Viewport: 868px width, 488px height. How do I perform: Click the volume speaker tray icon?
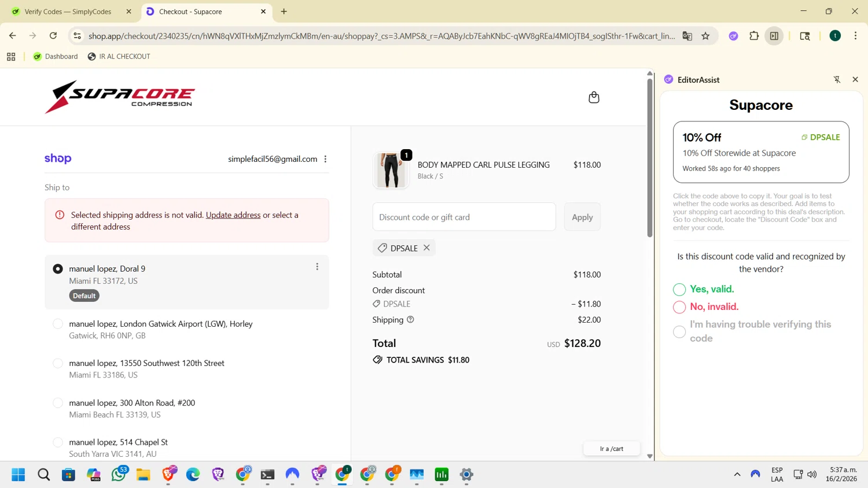[812, 475]
